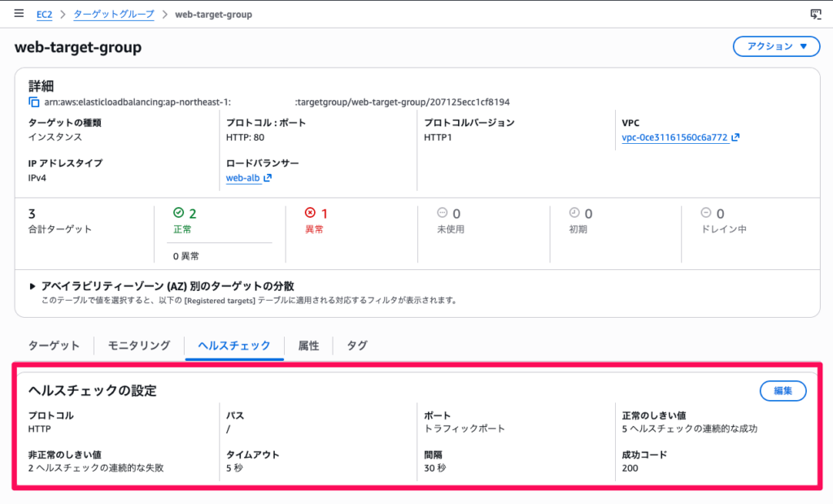Open the アクション dropdown menu
Viewport: 833px width, 504px height.
776,46
